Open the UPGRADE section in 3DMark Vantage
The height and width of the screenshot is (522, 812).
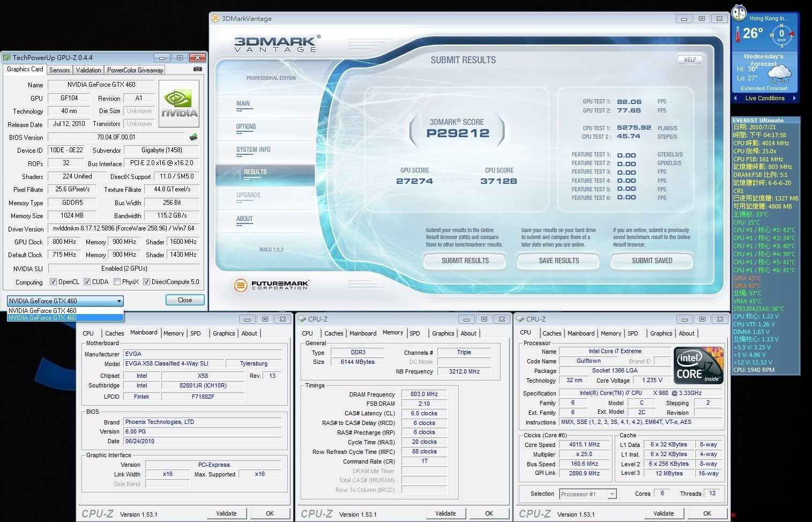[x=249, y=195]
